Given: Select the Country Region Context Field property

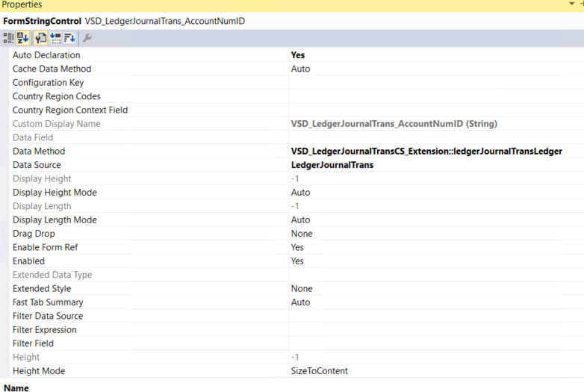Looking at the screenshot, I should tap(70, 111).
